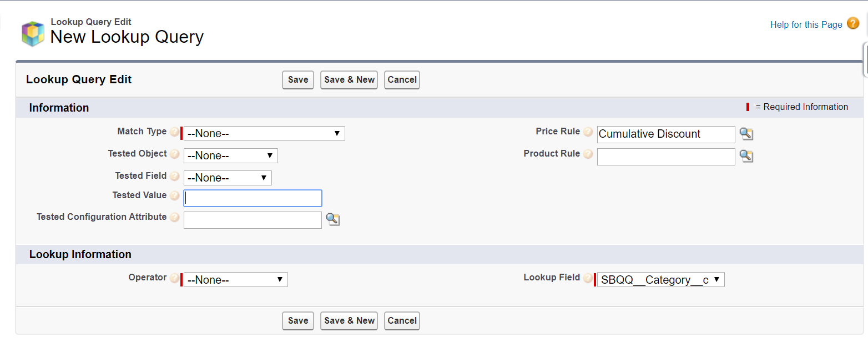This screenshot has height=357, width=868.
Task: Click the Lookup Query cube icon
Action: 33,34
